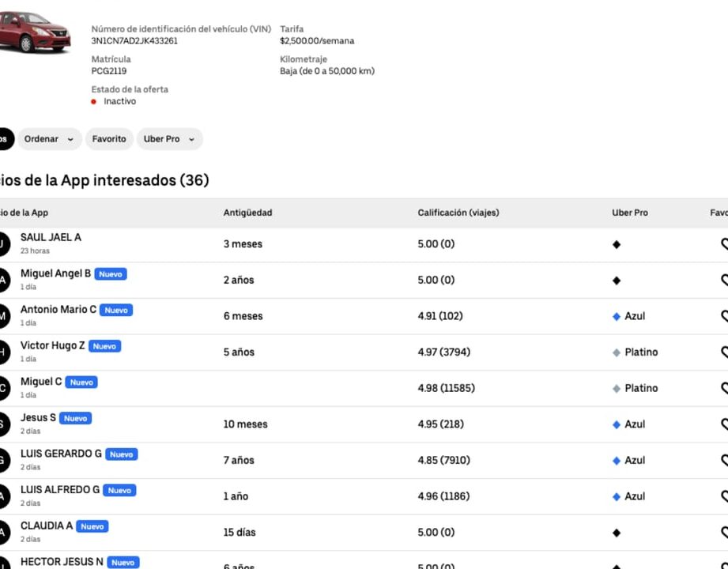Sort by Antigüedad column header

click(247, 213)
